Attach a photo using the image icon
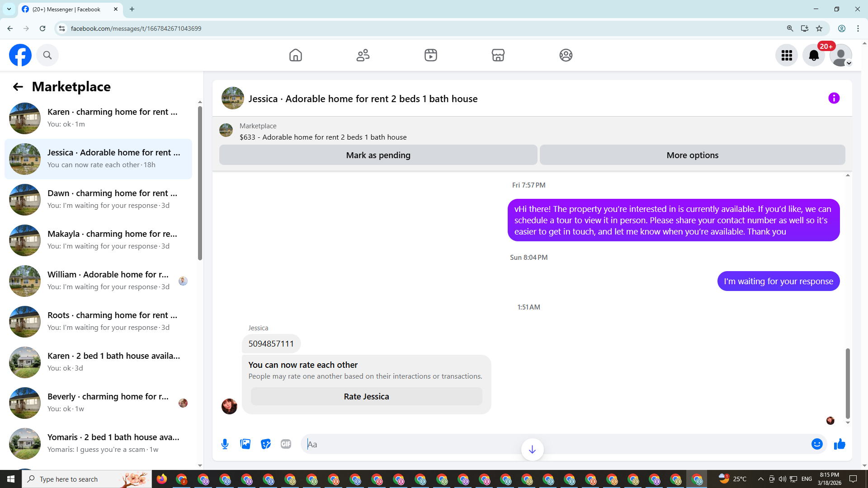Viewport: 868px width, 488px height. click(x=245, y=444)
